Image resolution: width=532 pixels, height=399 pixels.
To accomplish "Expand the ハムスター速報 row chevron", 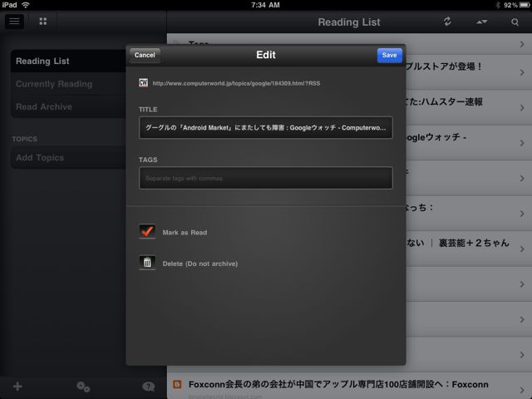I will tap(522, 108).
